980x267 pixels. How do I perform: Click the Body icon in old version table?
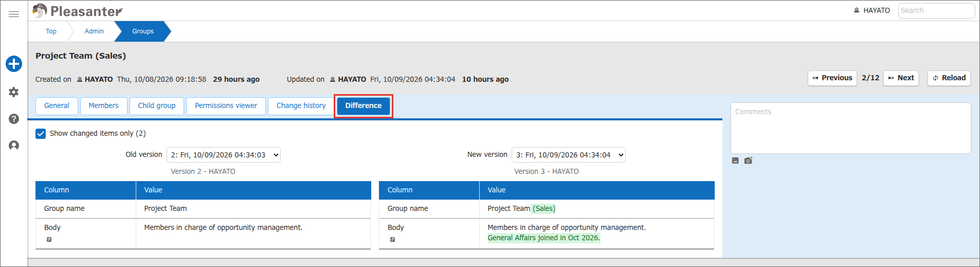pyautogui.click(x=49, y=240)
